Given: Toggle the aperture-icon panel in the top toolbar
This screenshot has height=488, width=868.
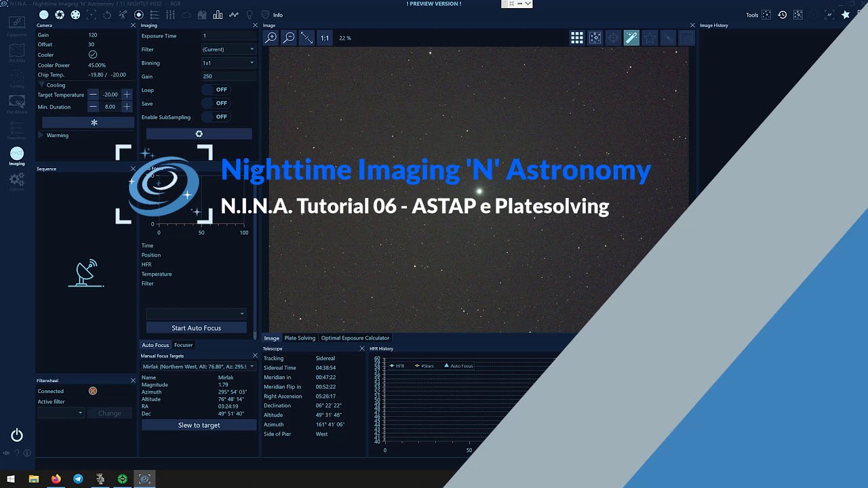Looking at the screenshot, I should coord(60,14).
